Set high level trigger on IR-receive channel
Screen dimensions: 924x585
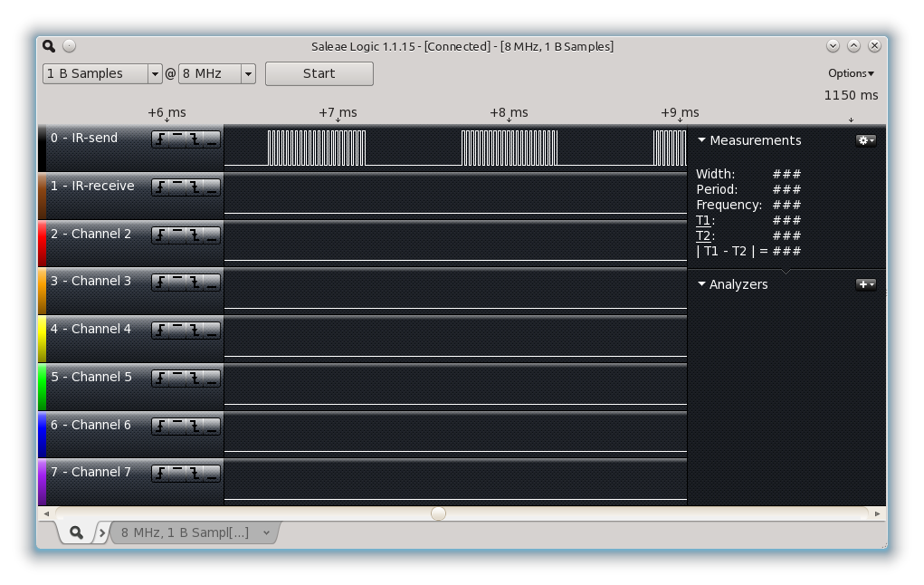coord(177,187)
